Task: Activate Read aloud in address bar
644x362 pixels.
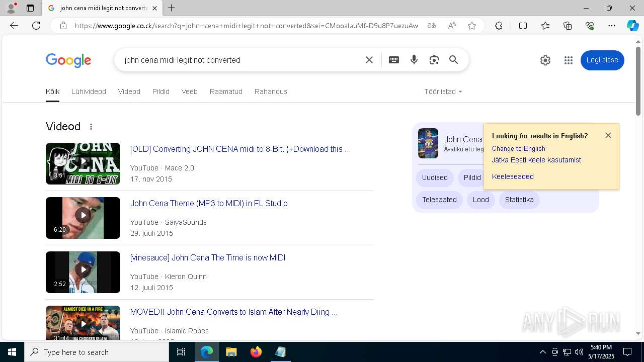Action: click(x=452, y=26)
